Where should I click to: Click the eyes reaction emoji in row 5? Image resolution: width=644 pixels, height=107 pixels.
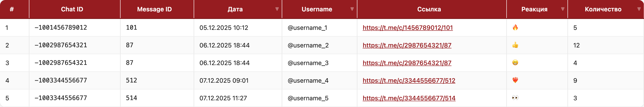[x=515, y=98]
